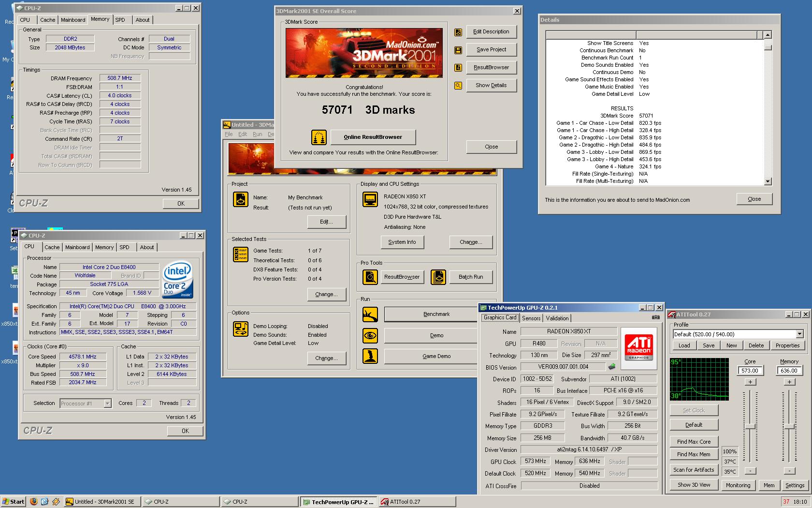
Task: Open the Edit menu in 3DMark2001 window
Action: click(243, 134)
